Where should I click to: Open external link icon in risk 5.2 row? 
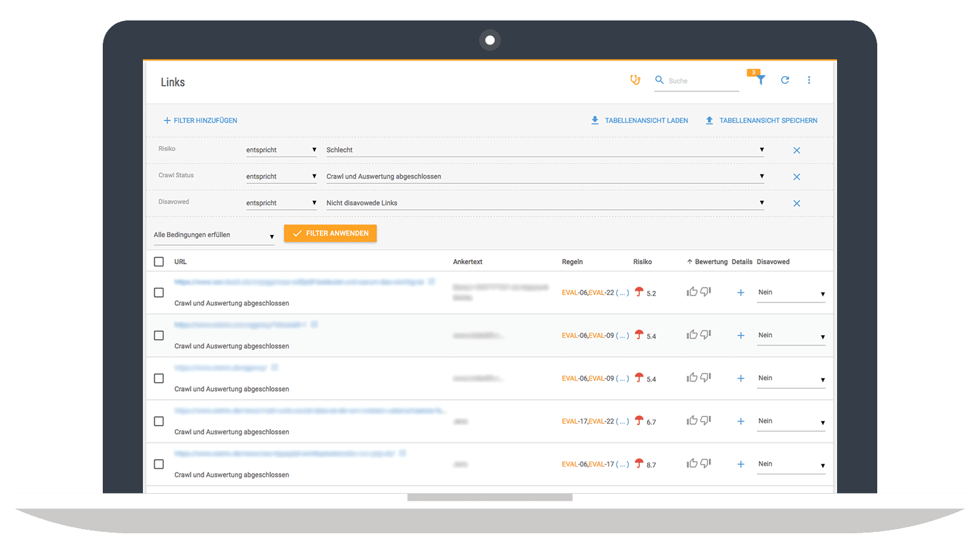pos(432,281)
